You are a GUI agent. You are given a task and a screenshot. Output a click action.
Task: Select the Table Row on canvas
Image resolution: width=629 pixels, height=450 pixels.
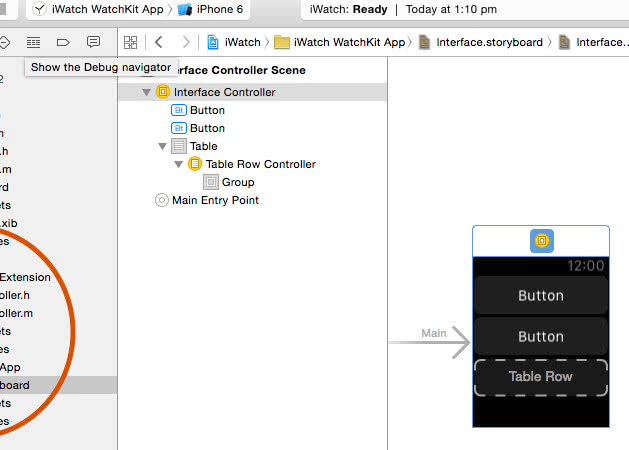[541, 377]
